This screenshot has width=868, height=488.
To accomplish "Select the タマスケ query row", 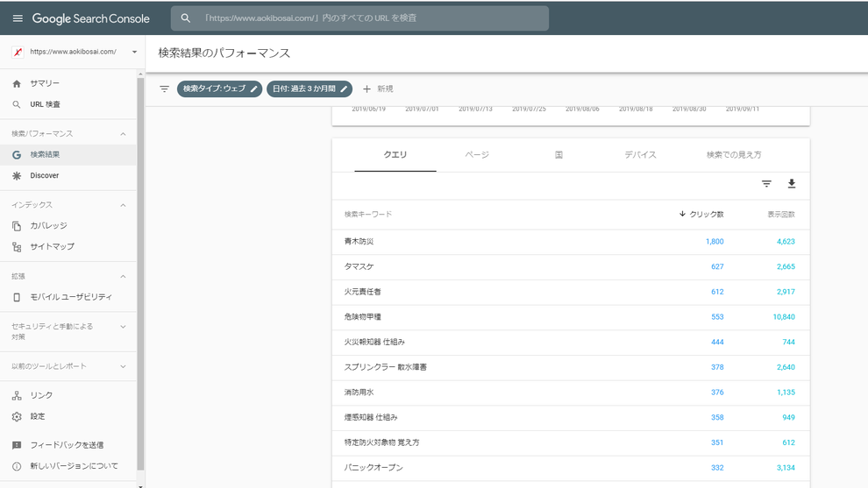I will (x=571, y=266).
